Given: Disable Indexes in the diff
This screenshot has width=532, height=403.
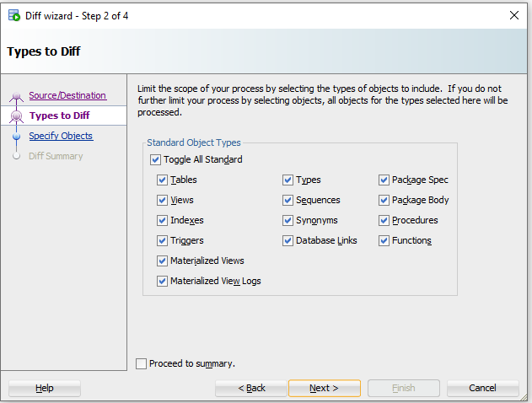Looking at the screenshot, I should 162,221.
